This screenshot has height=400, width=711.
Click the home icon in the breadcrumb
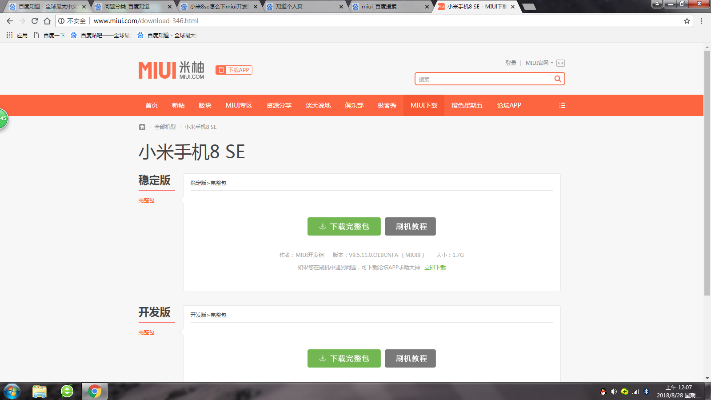click(141, 127)
